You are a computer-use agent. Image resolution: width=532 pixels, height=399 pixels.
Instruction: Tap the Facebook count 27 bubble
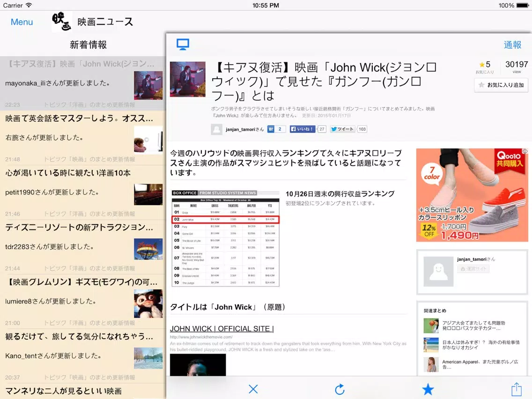[322, 129]
